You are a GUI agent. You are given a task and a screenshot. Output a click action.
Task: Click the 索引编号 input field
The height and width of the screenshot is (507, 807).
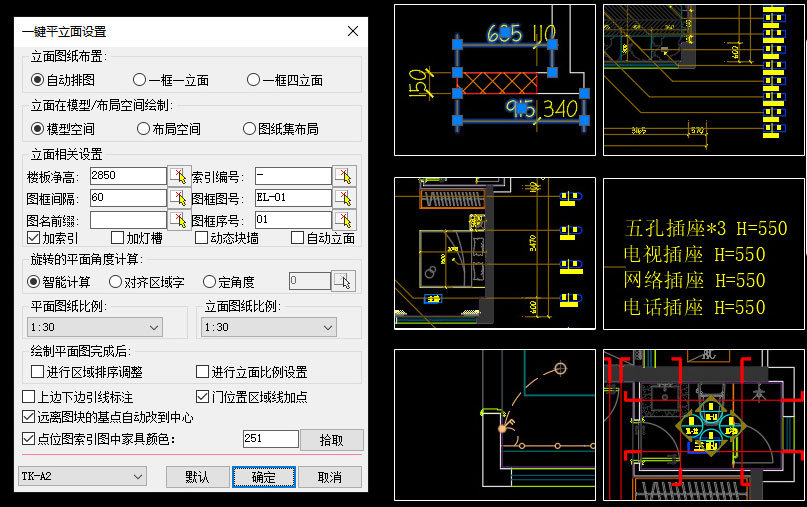tap(293, 176)
